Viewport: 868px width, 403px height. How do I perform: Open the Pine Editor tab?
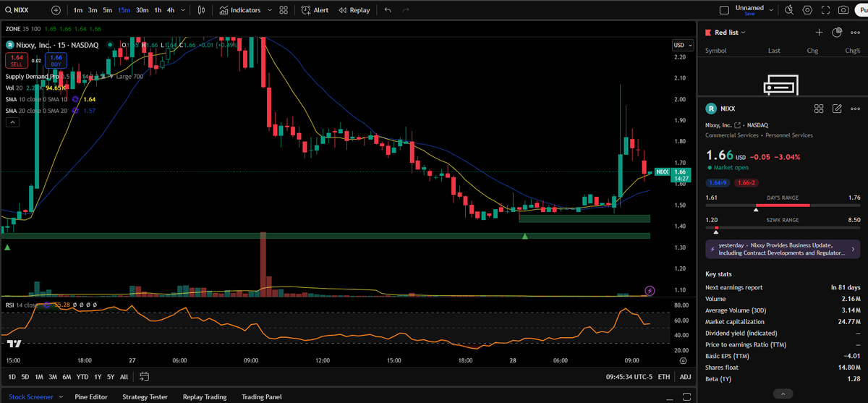click(x=90, y=396)
